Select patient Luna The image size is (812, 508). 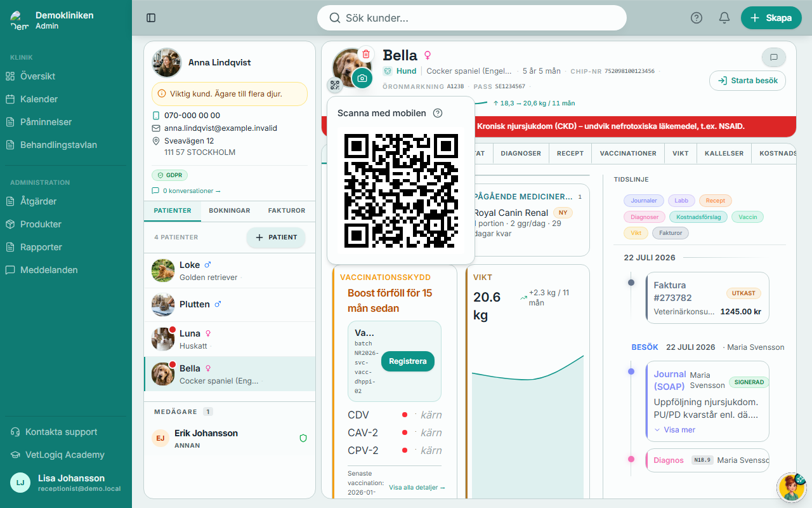[x=230, y=339]
